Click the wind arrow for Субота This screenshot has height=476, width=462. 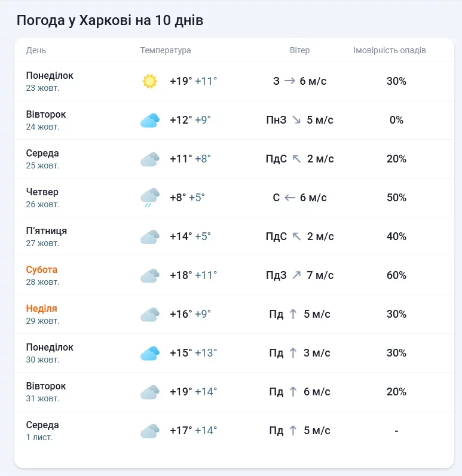(x=296, y=275)
